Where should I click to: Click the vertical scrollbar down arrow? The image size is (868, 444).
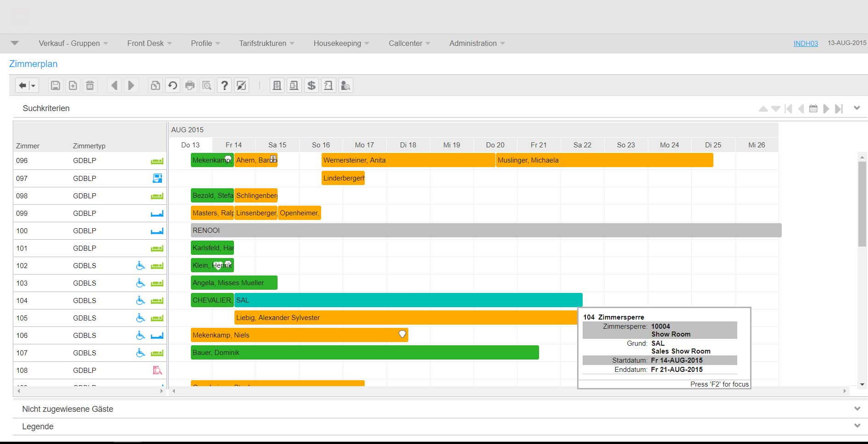862,384
